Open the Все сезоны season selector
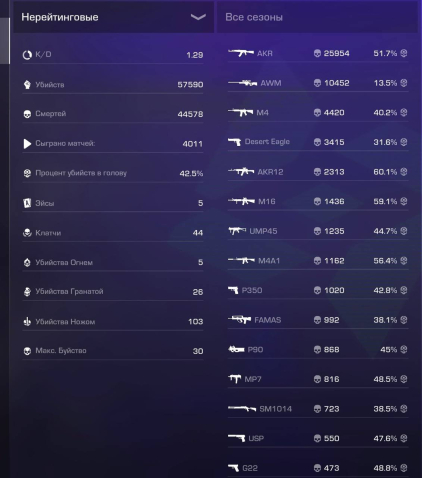The width and height of the screenshot is (422, 478). pos(317,17)
